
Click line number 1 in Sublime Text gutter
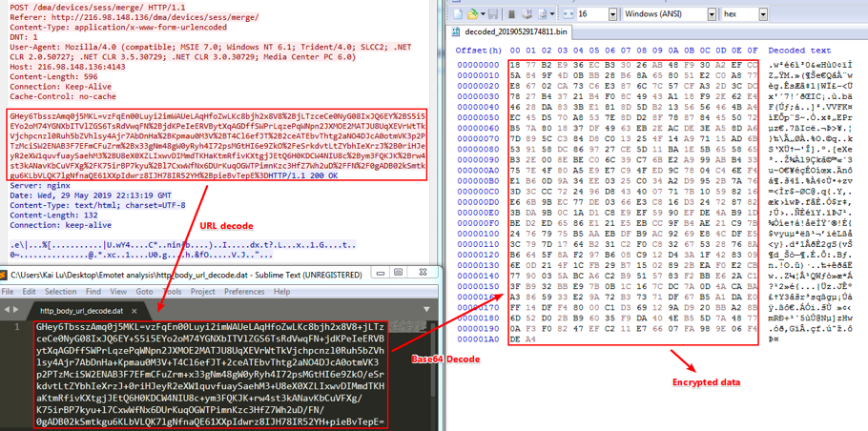[x=16, y=327]
